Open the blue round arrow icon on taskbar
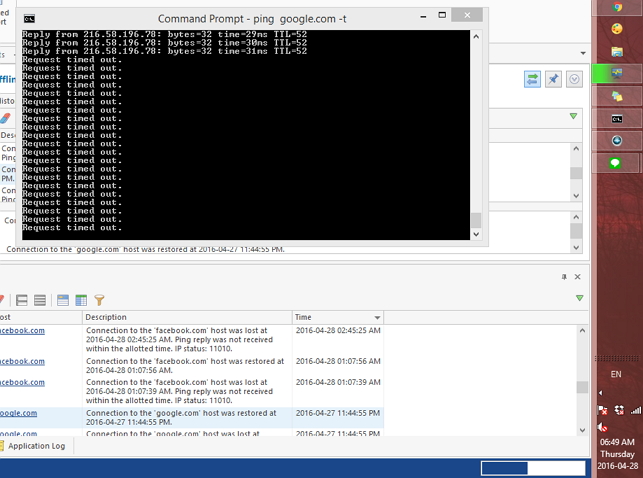This screenshot has height=478, width=643. [617, 141]
